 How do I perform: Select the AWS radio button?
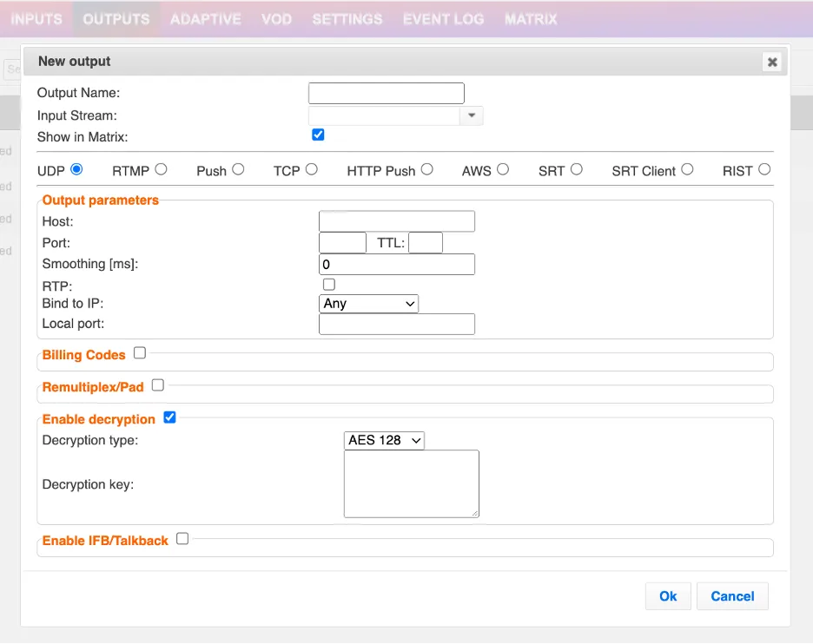tap(502, 169)
